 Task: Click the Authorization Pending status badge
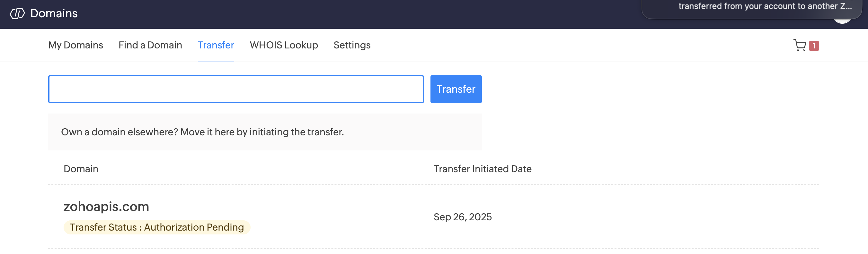[157, 227]
